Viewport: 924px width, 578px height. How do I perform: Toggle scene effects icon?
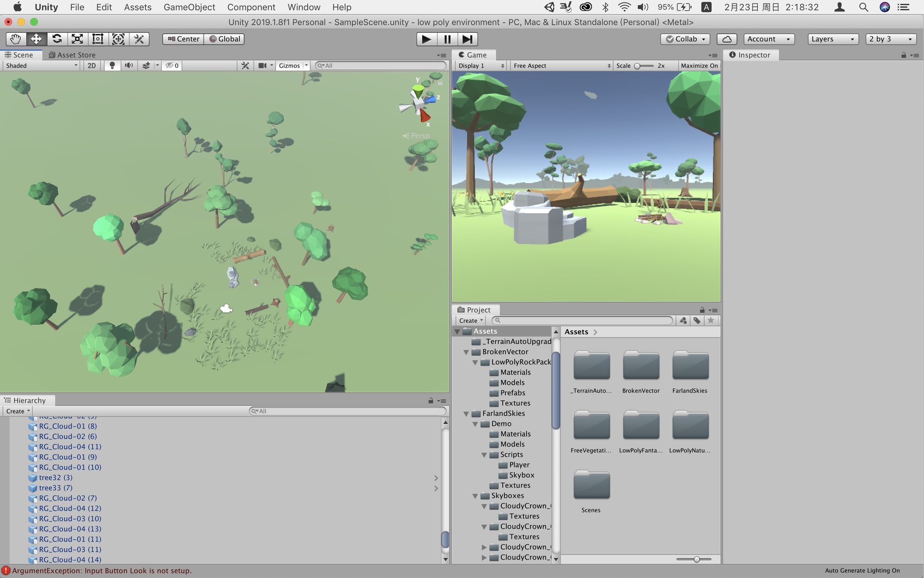click(x=146, y=66)
